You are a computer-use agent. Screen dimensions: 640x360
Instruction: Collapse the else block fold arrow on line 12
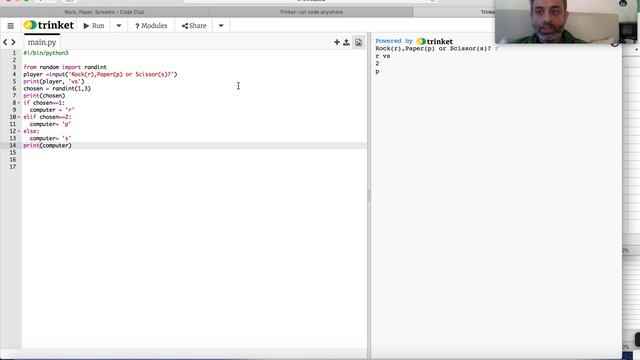coord(19,131)
